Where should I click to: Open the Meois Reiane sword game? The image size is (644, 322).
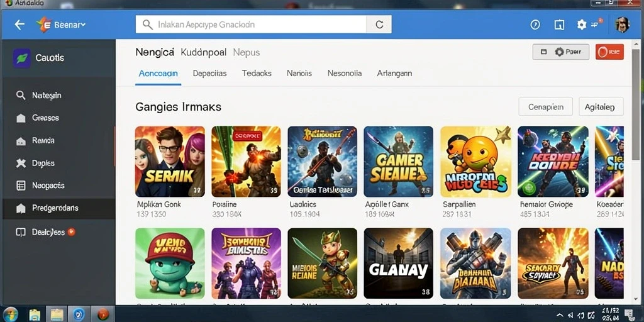click(323, 264)
